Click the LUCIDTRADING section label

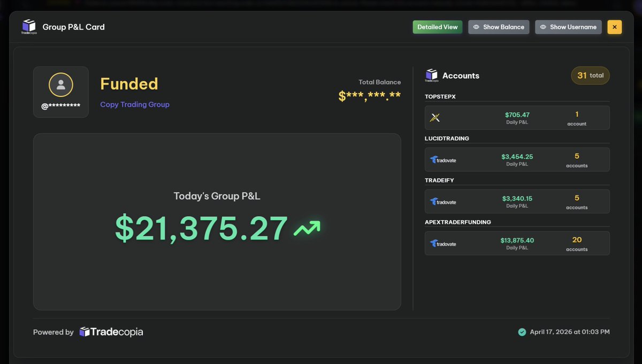(447, 138)
